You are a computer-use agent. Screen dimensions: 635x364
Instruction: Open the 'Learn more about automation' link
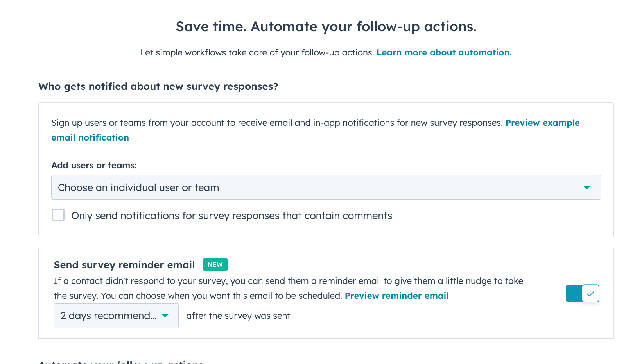point(444,52)
